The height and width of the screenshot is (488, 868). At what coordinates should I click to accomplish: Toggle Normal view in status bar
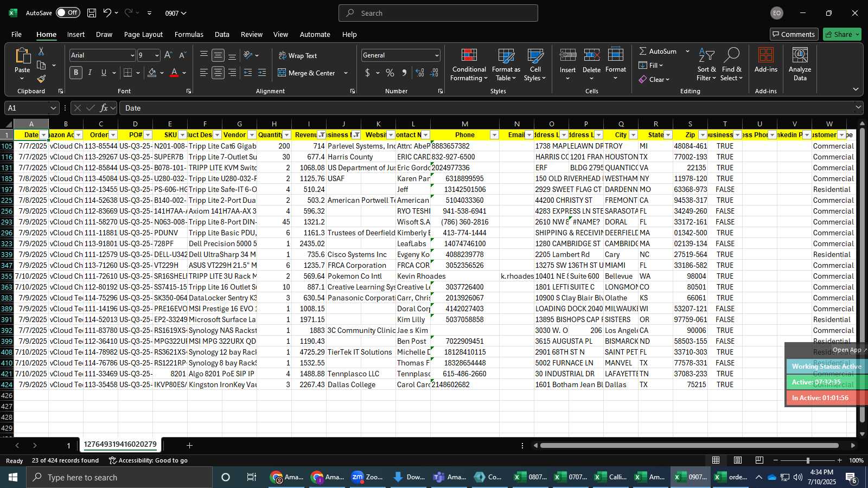716,460
